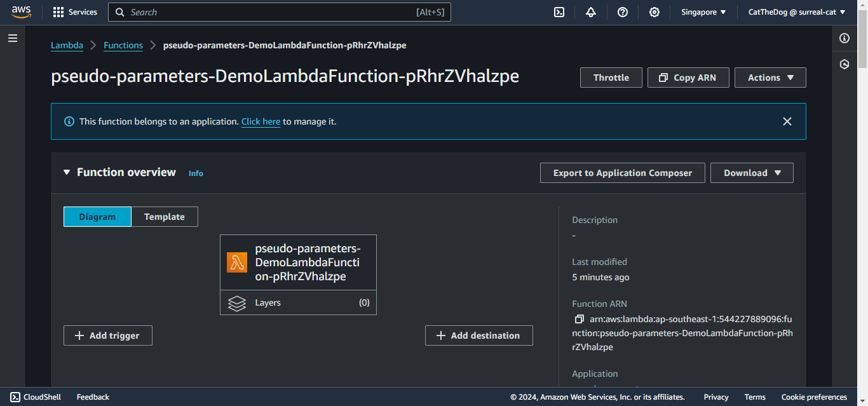Viewport: 868px width, 406px height.
Task: Follow the "Click here" application link
Action: tap(261, 121)
